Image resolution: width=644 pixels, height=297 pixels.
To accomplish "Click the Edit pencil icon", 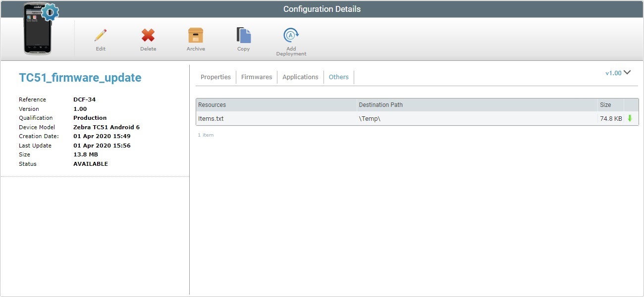I will click(100, 36).
